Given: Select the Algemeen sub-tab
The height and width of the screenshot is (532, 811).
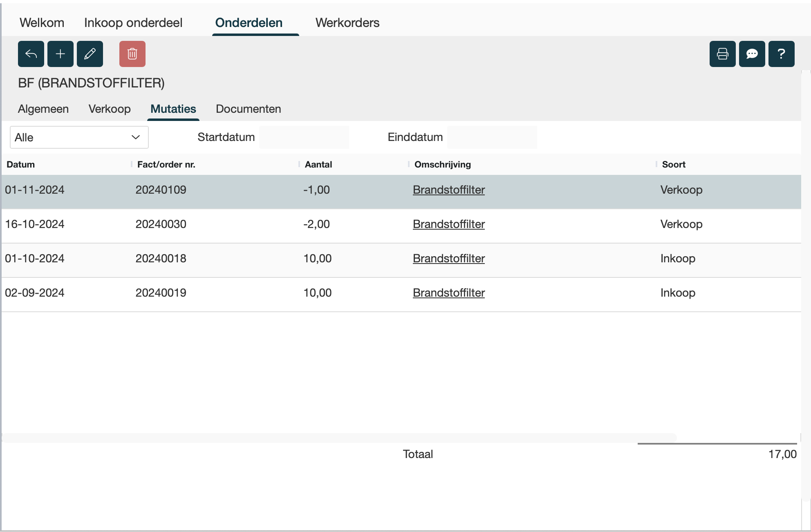Looking at the screenshot, I should click(43, 109).
